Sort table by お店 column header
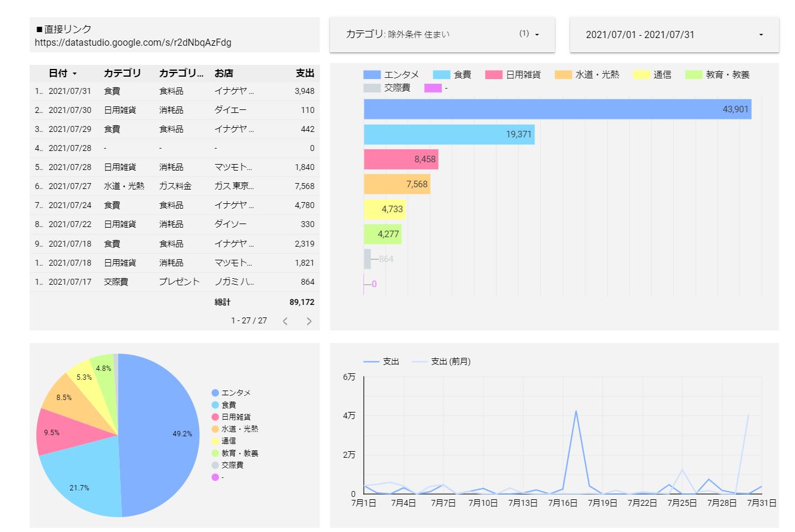This screenshot has width=795, height=532. (224, 73)
